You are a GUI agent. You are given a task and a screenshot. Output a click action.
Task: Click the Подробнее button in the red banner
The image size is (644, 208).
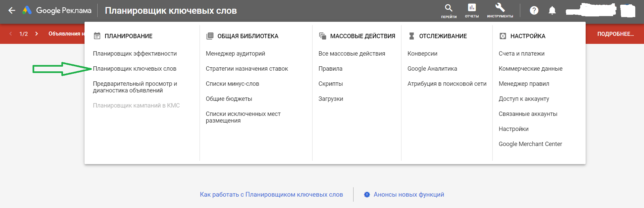point(615,34)
